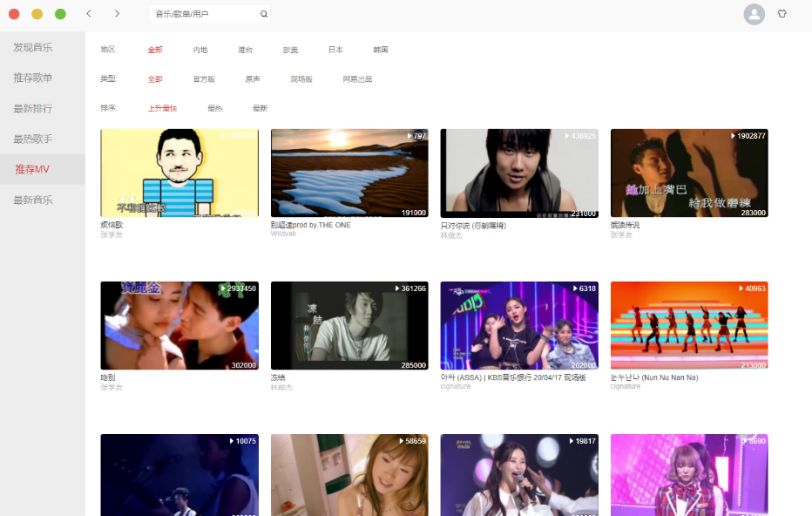Open artist 张学友 under 吻别
The height and width of the screenshot is (516, 812).
pyautogui.click(x=112, y=387)
